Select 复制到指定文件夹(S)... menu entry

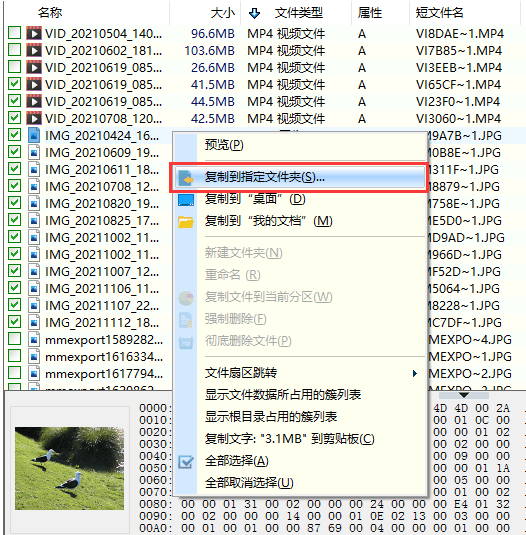click(x=300, y=177)
